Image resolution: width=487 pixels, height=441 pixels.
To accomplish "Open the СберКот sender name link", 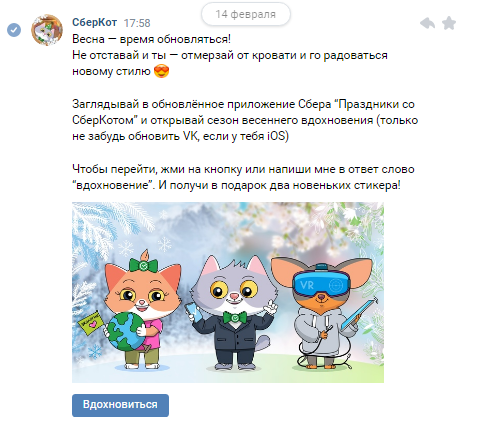I will pyautogui.click(x=94, y=22).
